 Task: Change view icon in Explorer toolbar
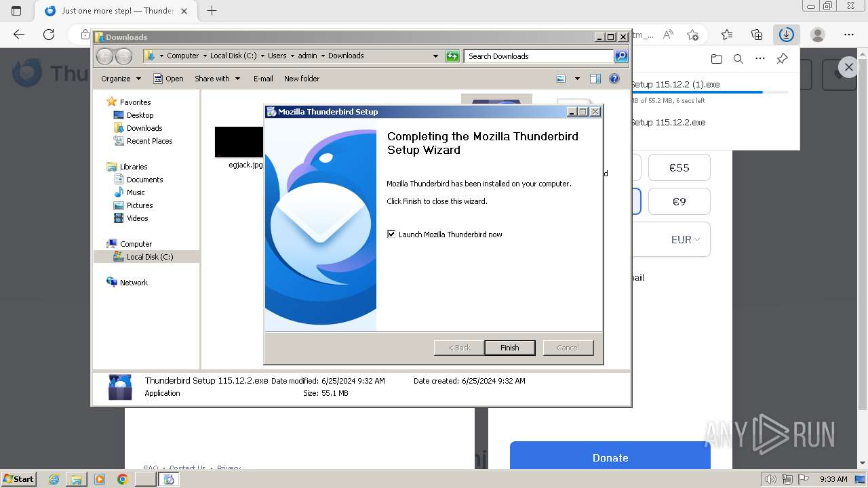[x=561, y=79]
